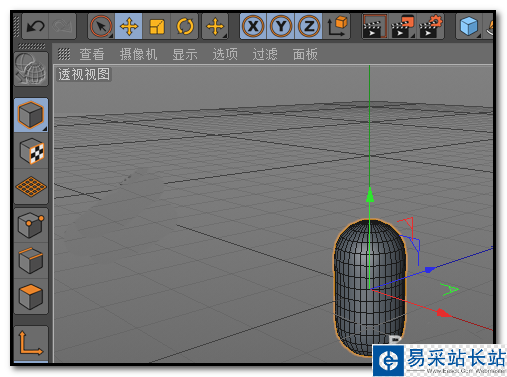Switch to Model mode cube icon
The image size is (507, 377).
pos(31,115)
